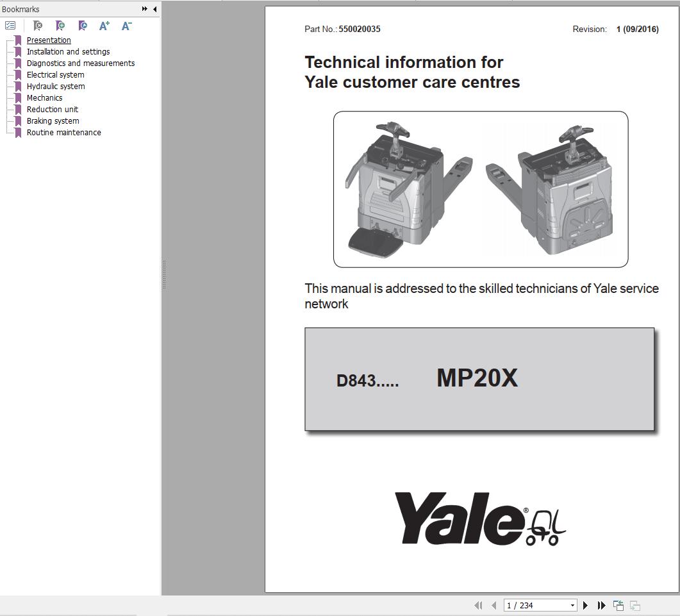Image resolution: width=680 pixels, height=616 pixels.
Task: Click the part number 550020035 text
Action: pyautogui.click(x=360, y=29)
